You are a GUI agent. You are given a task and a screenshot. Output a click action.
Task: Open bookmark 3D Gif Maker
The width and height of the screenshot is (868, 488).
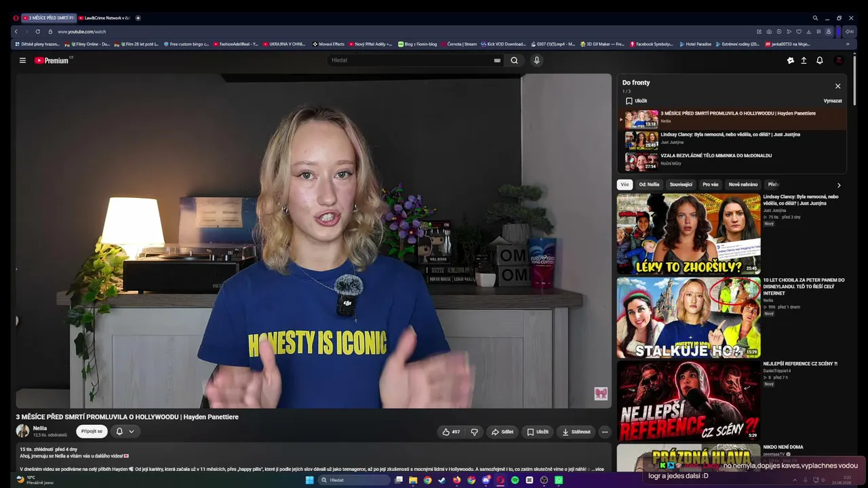[603, 44]
